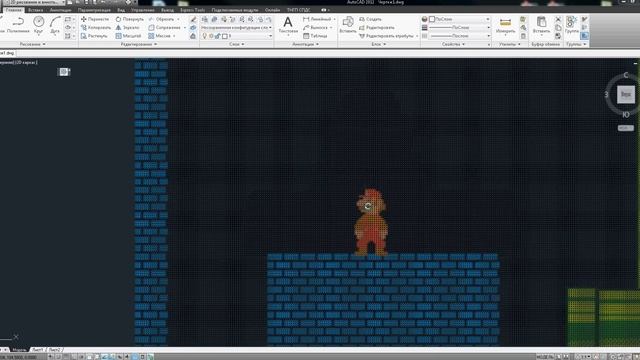Open the Параметризация ribbon tab
Image resolution: width=640 pixels, height=360 pixels.
94,10
